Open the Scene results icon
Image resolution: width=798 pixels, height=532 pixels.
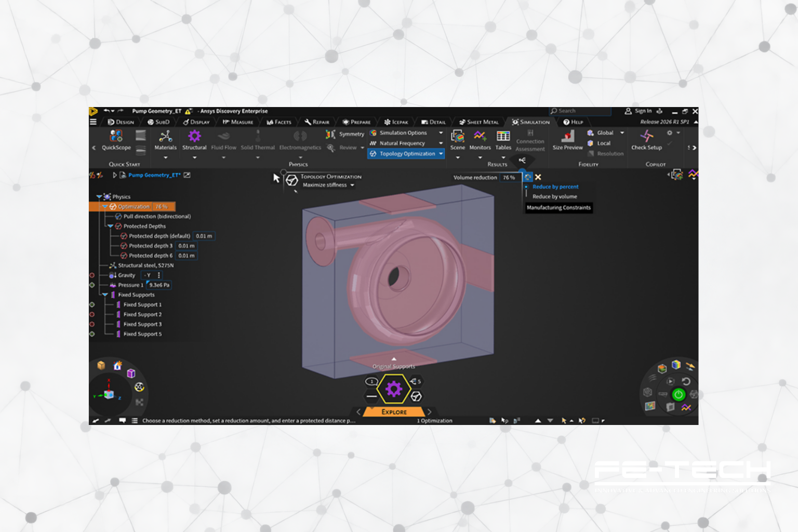[458, 136]
